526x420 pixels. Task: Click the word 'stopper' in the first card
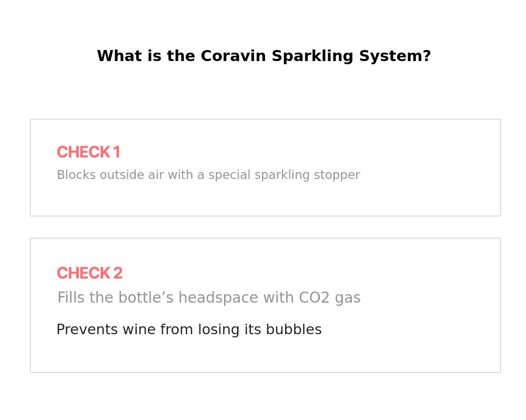[337, 175]
